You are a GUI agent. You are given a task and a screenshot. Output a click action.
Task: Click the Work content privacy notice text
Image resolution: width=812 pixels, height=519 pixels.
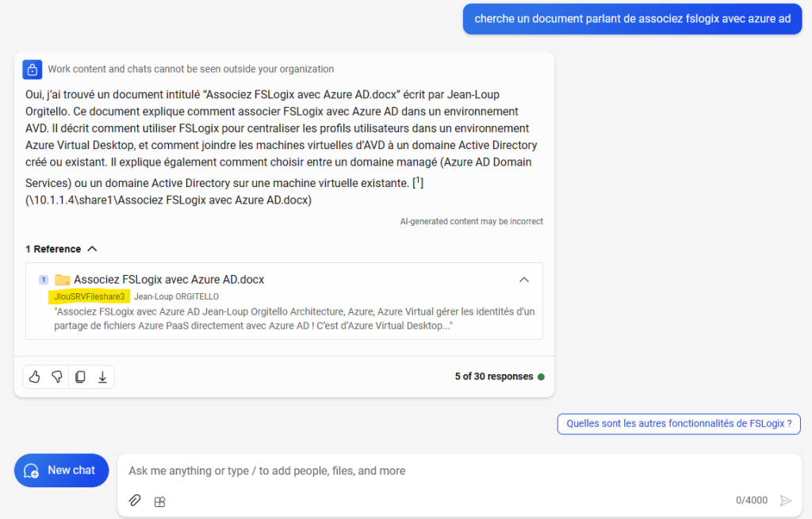click(x=190, y=70)
